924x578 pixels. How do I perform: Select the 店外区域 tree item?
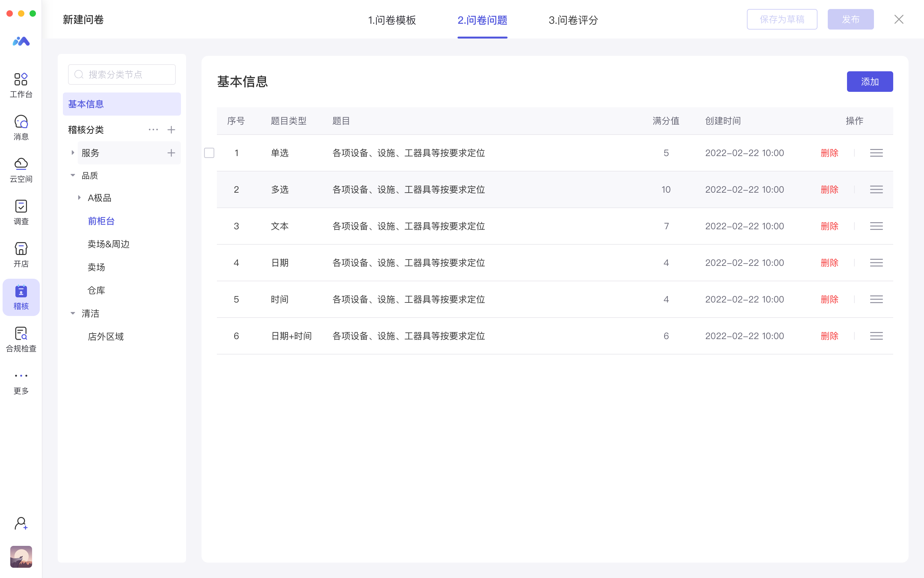click(106, 337)
